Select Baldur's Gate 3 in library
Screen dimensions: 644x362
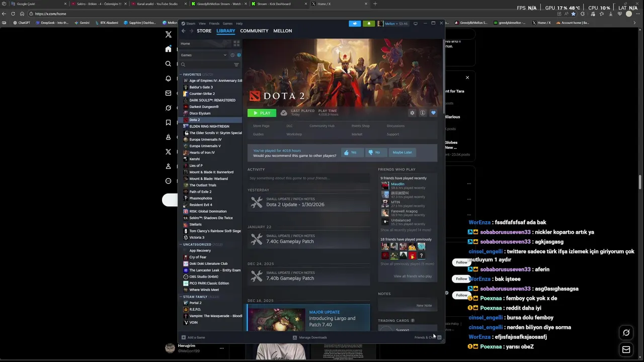coord(201,87)
